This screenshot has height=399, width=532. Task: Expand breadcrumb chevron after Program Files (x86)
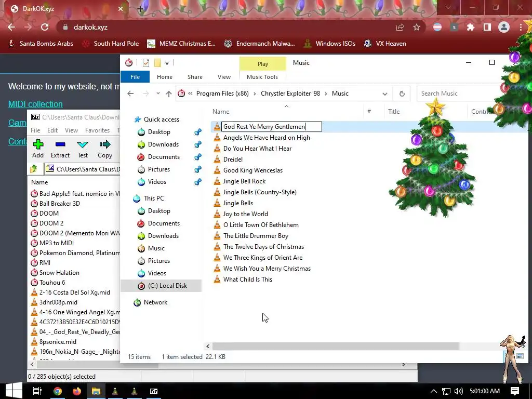(255, 94)
